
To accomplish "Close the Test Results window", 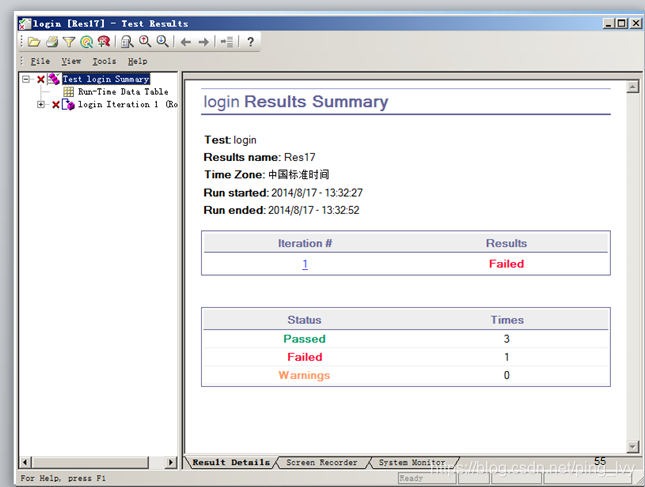I will (636, 23).
